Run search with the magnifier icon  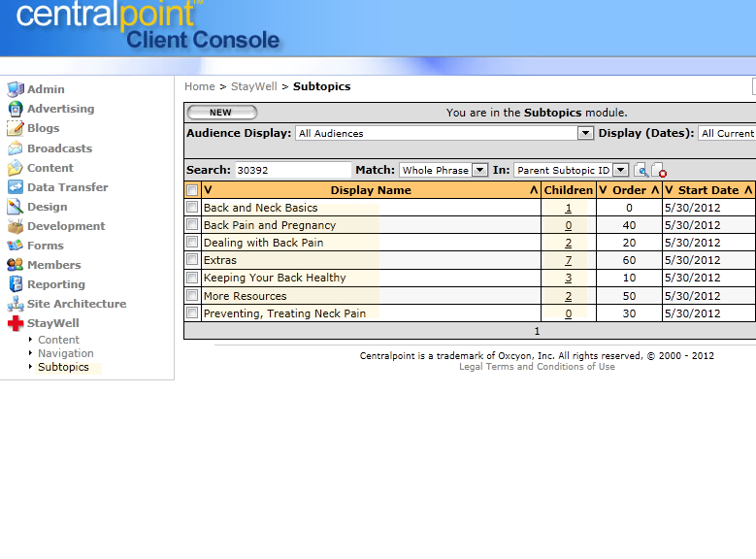[641, 170]
